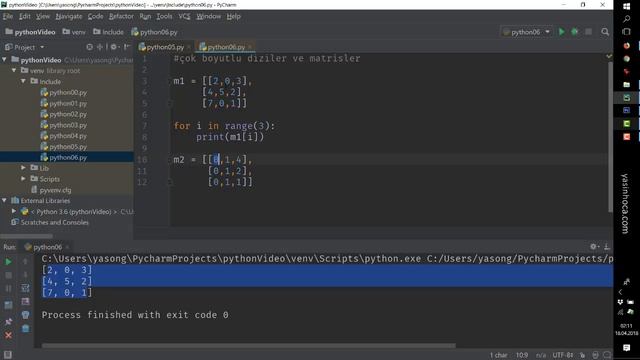This screenshot has height=360, width=640.
Task: Open the Refactor menu
Action: click(121, 16)
